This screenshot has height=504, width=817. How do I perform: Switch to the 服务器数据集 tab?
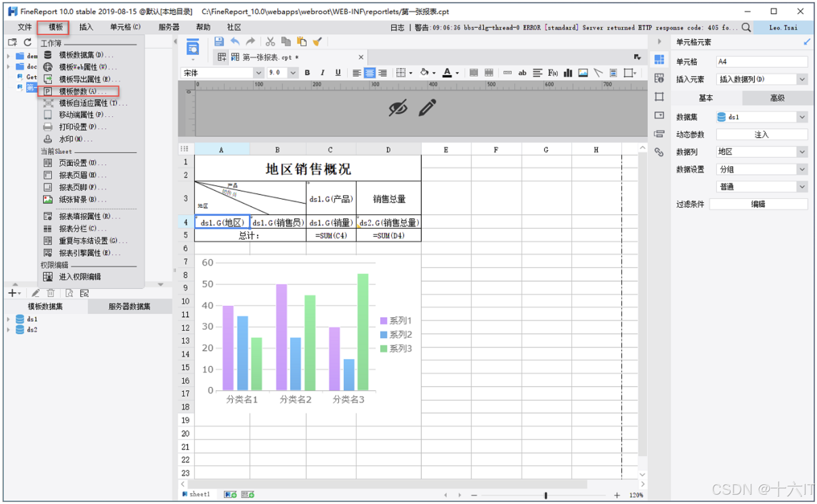coord(130,306)
